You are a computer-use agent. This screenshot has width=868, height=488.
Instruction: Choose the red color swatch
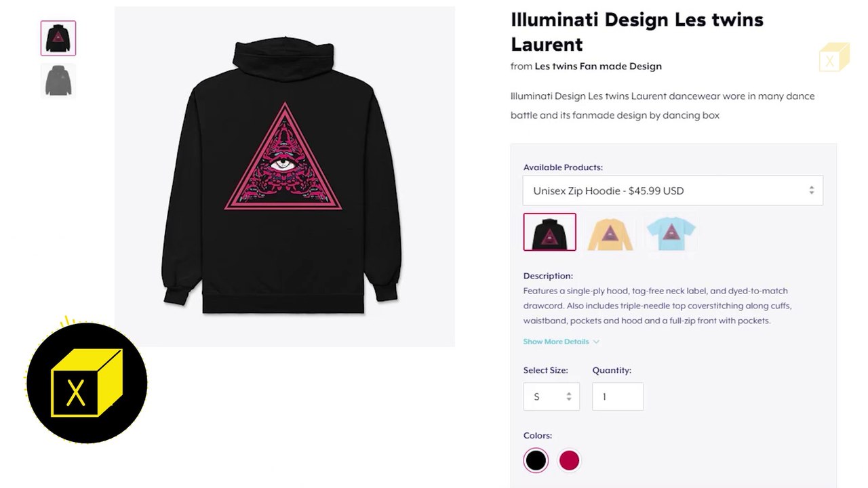click(569, 460)
